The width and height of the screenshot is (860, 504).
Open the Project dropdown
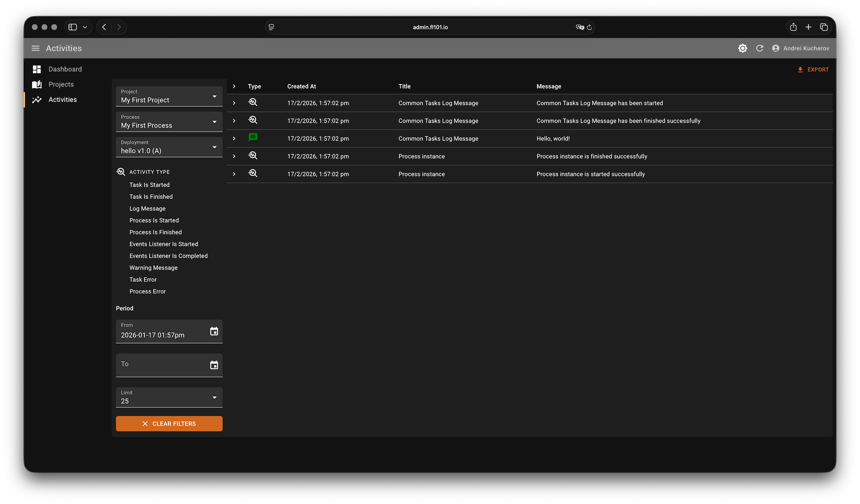pos(169,97)
